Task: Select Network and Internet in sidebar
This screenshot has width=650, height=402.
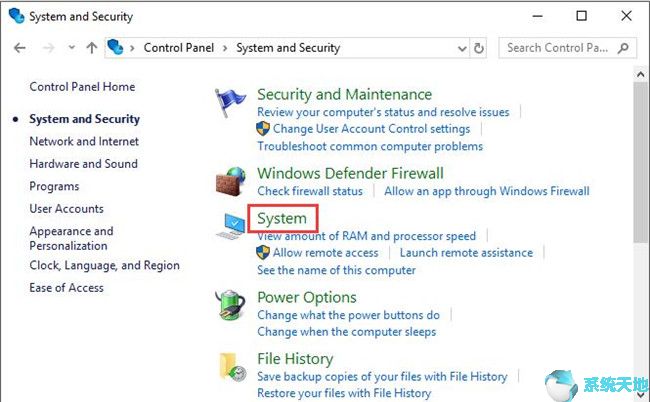Action: (x=84, y=142)
